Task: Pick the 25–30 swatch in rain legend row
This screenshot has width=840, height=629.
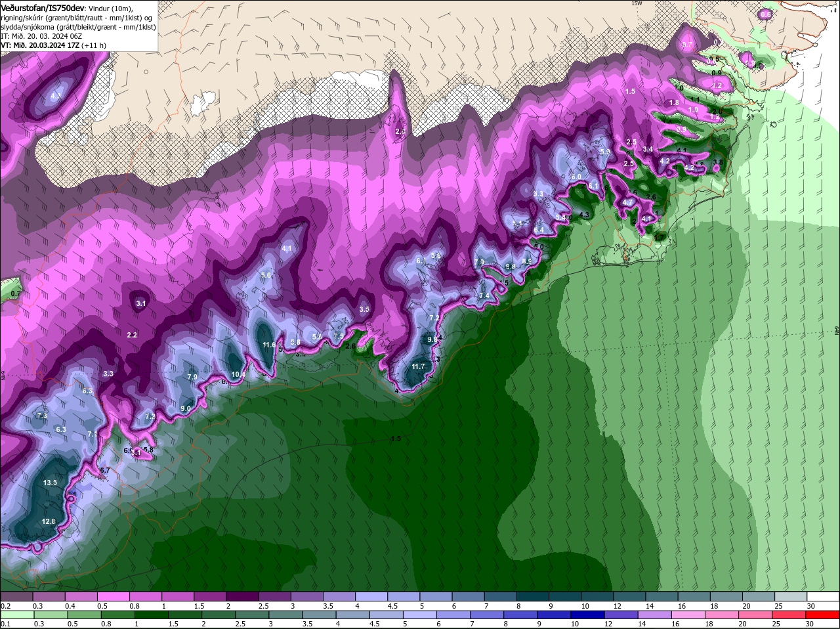Action: pyautogui.click(x=789, y=615)
